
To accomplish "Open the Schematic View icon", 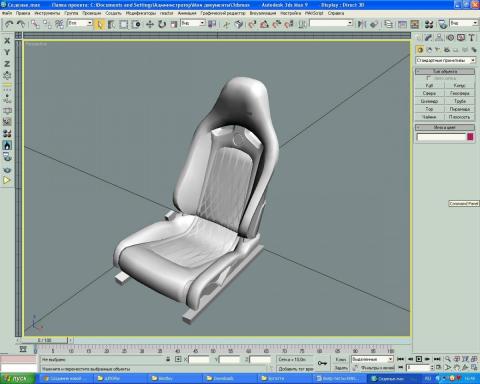I will point(415,24).
